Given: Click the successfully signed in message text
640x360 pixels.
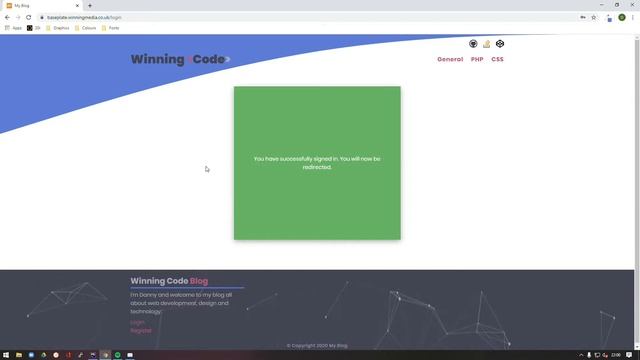Looking at the screenshot, I should click(x=317, y=163).
